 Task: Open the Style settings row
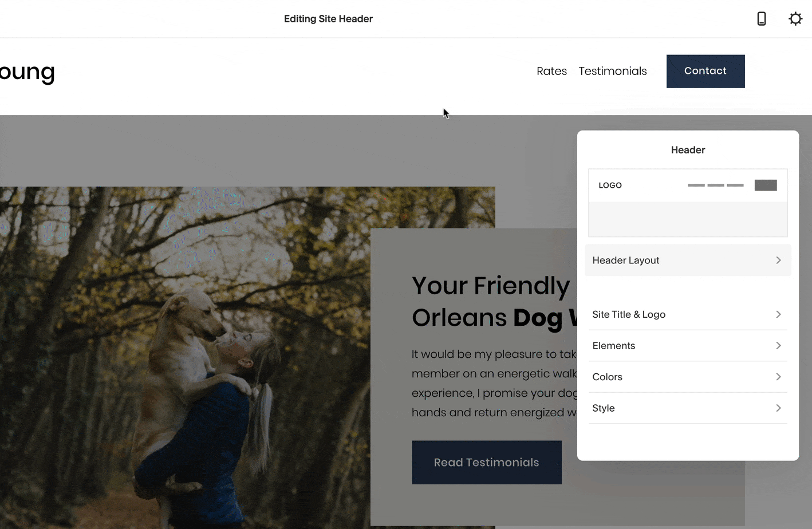(688, 408)
